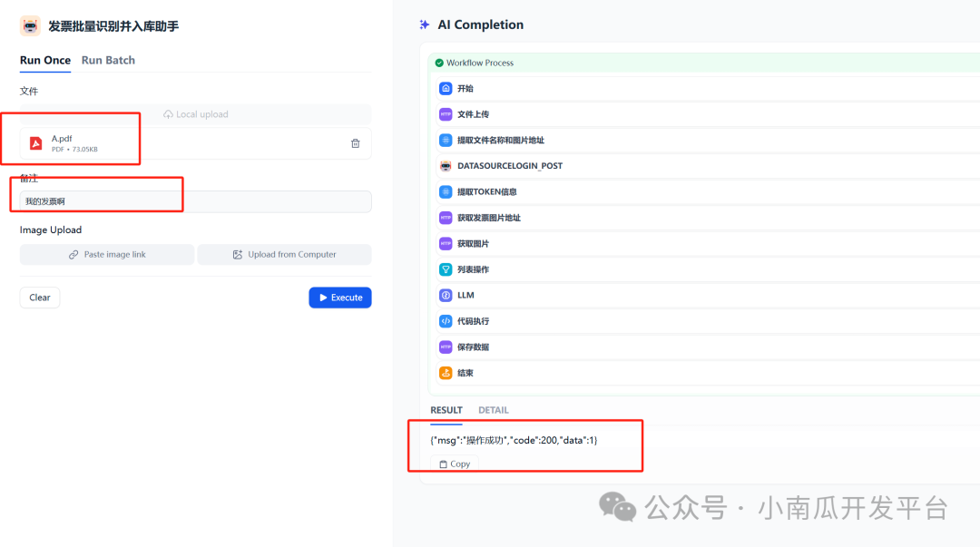This screenshot has height=547, width=980.
Task: Click the robot assistant avatar icon
Action: pyautogui.click(x=29, y=25)
